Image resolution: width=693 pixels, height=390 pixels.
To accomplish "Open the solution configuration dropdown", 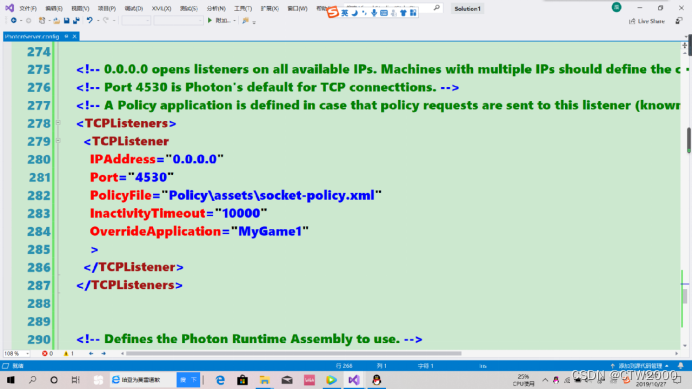I will [x=136, y=20].
